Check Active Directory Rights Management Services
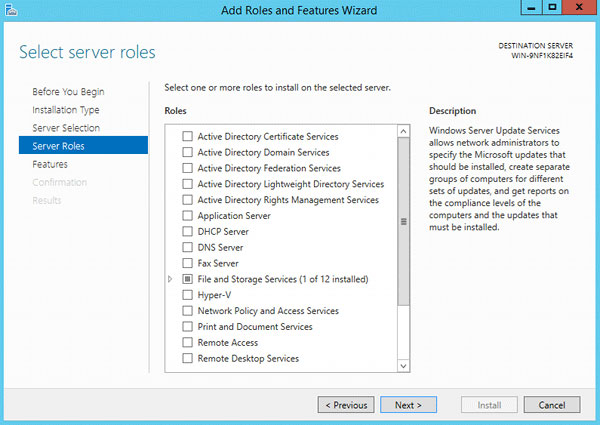Screen dimensions: 600x425 (x=188, y=200)
